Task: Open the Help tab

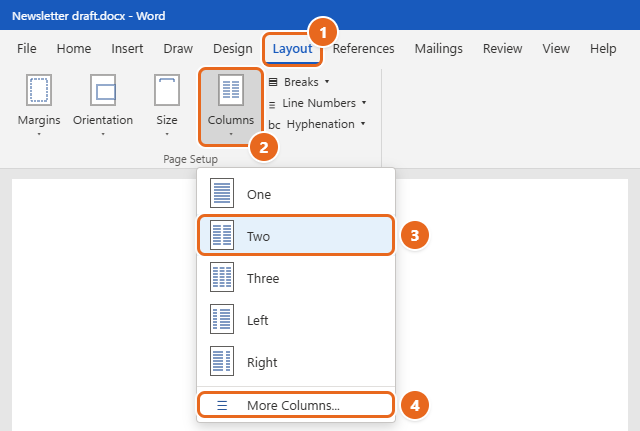Action: pyautogui.click(x=603, y=49)
